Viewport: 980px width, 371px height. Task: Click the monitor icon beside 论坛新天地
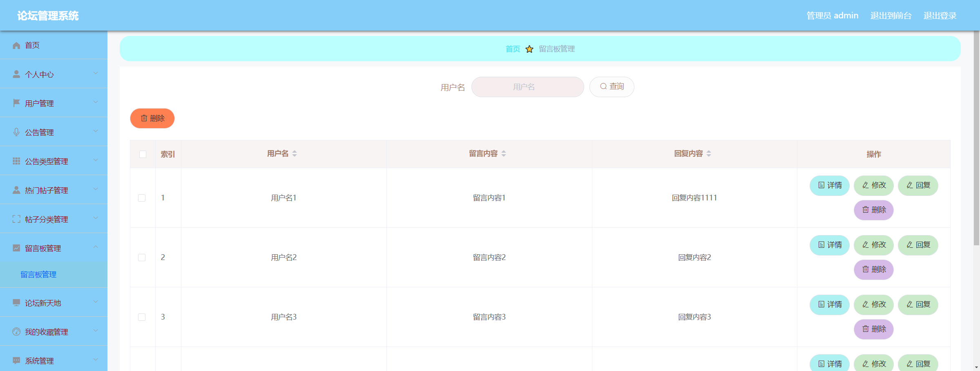coord(16,303)
